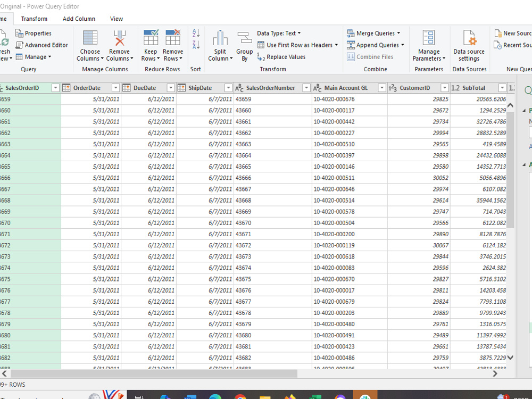Open the Manage query dropdown
The image size is (532, 399).
coord(33,57)
